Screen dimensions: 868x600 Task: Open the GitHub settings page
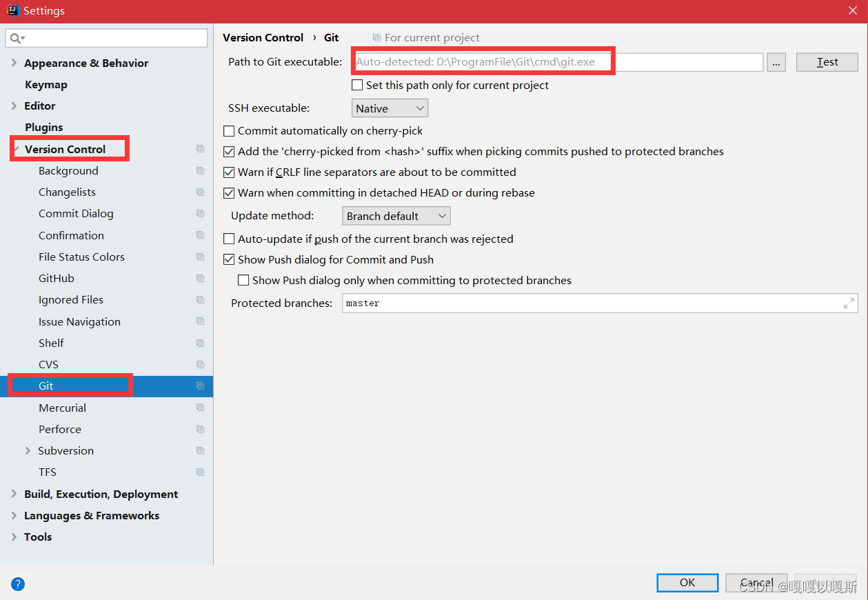(57, 278)
